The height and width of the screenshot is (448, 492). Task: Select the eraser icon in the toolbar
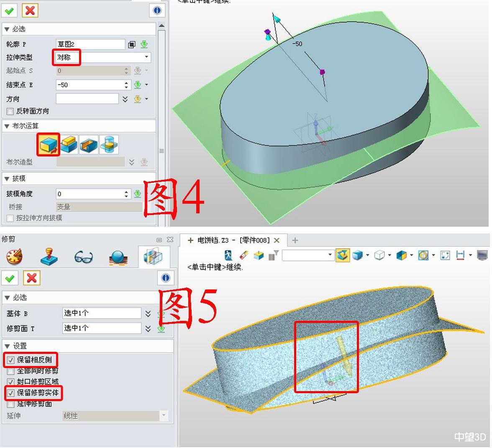tap(244, 255)
